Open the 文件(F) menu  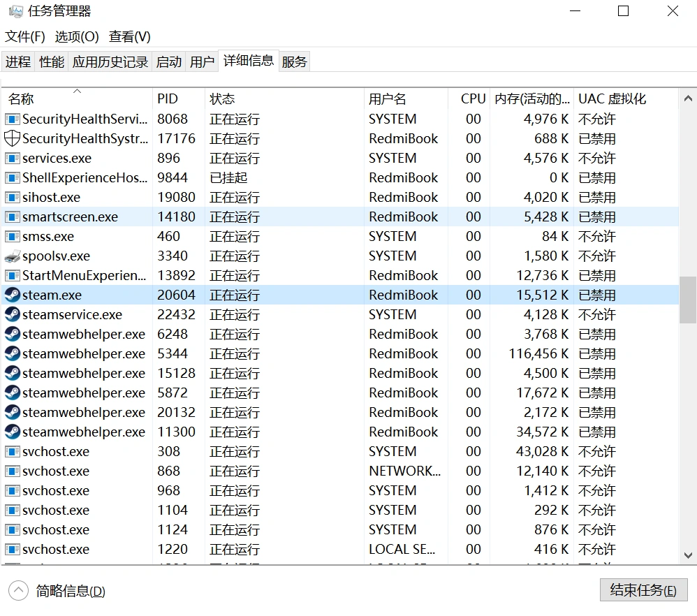tap(25, 36)
